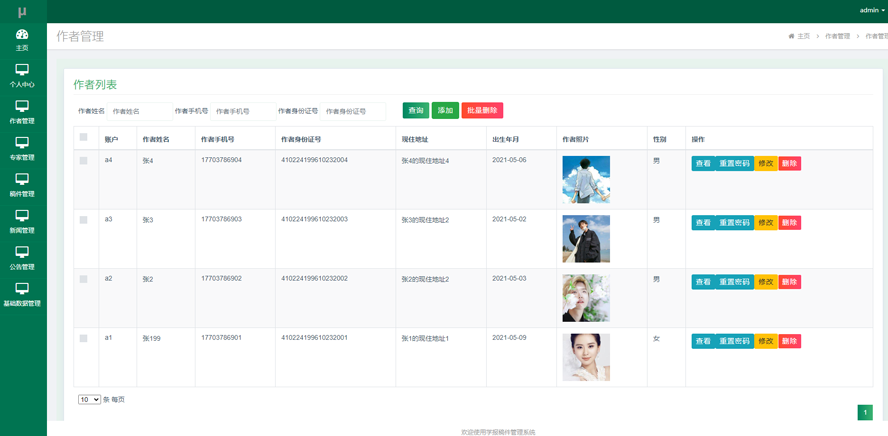Click the green 添加 button
Screen dimensions: 888x436
click(445, 110)
